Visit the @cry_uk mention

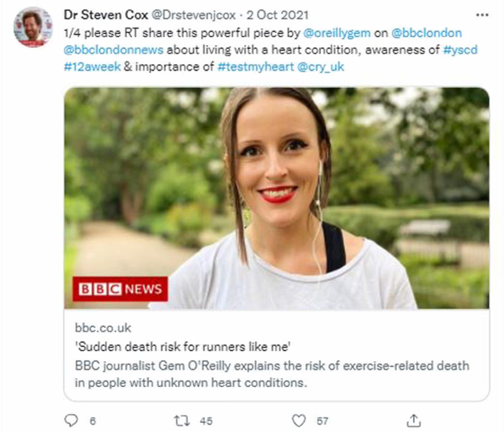point(320,67)
